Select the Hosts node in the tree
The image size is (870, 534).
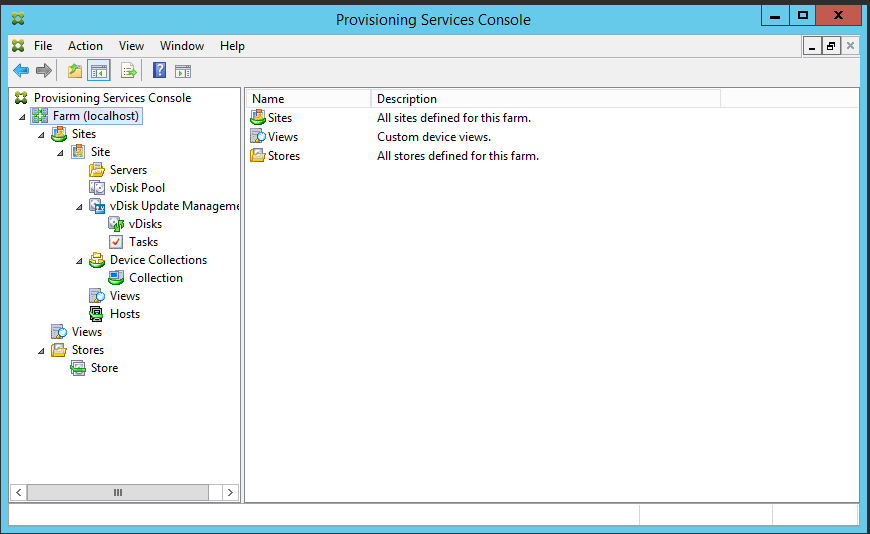click(x=124, y=314)
